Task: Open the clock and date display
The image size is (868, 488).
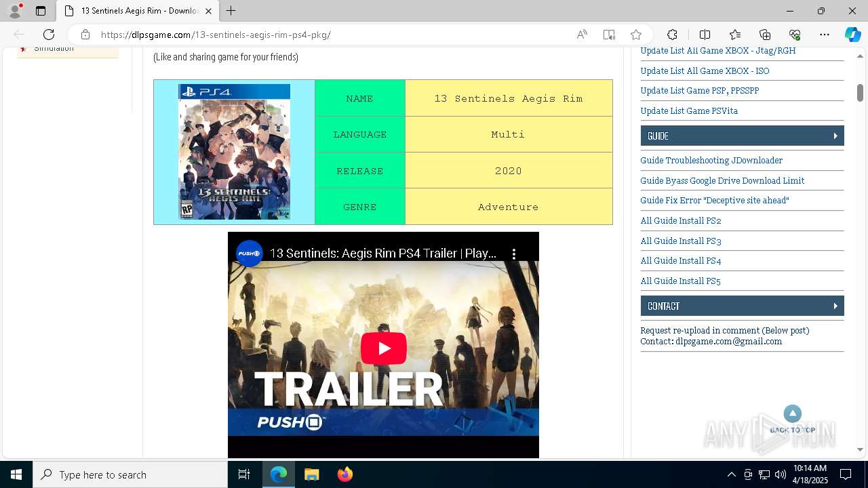Action: click(810, 474)
